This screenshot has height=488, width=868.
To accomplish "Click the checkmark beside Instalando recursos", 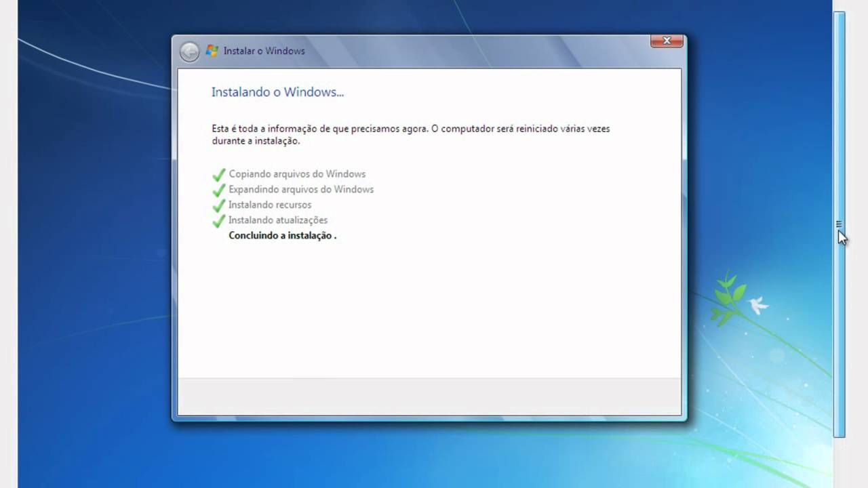I will (218, 205).
